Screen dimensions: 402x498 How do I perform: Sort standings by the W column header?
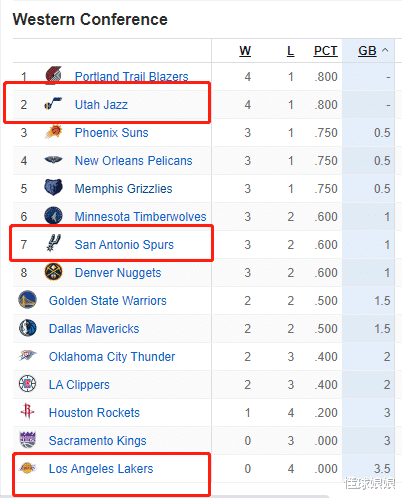click(x=245, y=51)
